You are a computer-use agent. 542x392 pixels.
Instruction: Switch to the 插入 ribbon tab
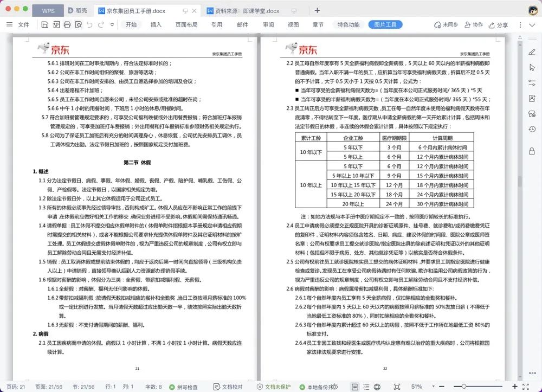156,24
